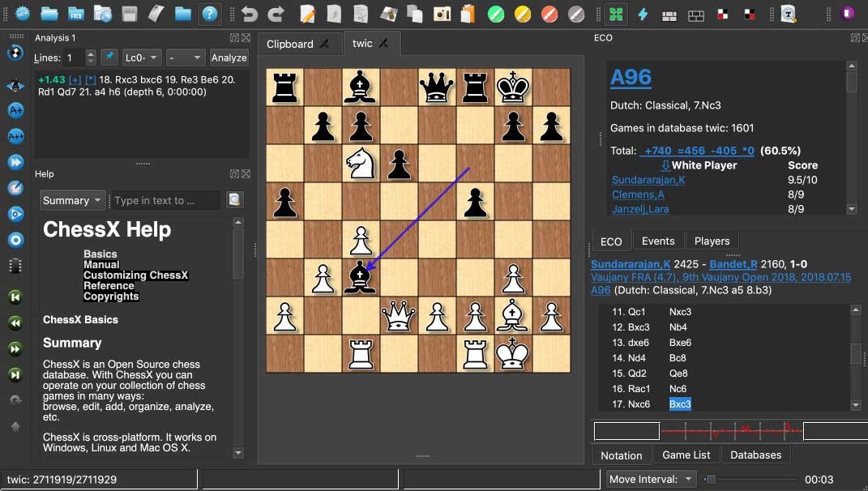Open the Move Interval dropdown
This screenshot has height=491, width=868.
650,480
